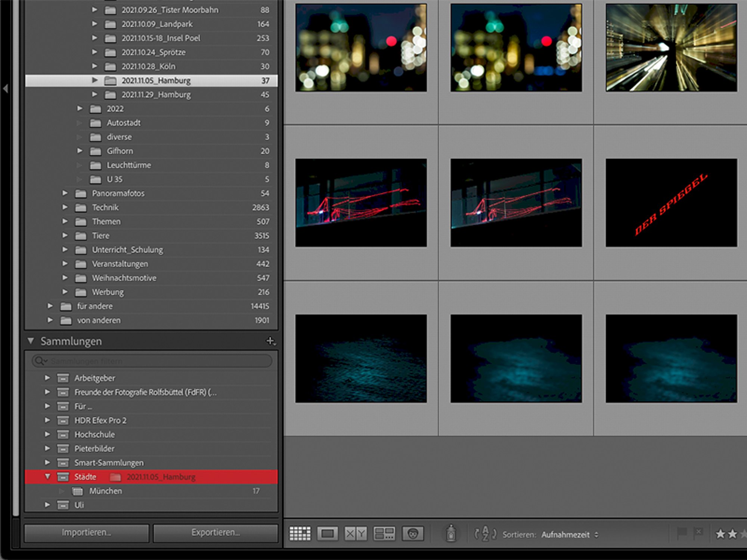Click the photo count 14415 for für andere

tap(260, 306)
